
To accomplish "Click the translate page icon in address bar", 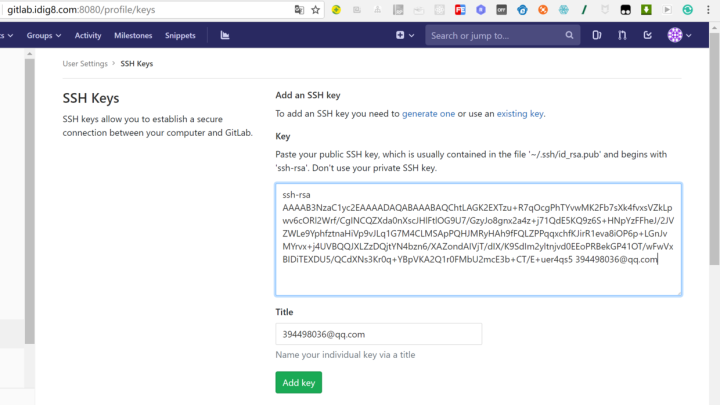I will click(x=299, y=10).
